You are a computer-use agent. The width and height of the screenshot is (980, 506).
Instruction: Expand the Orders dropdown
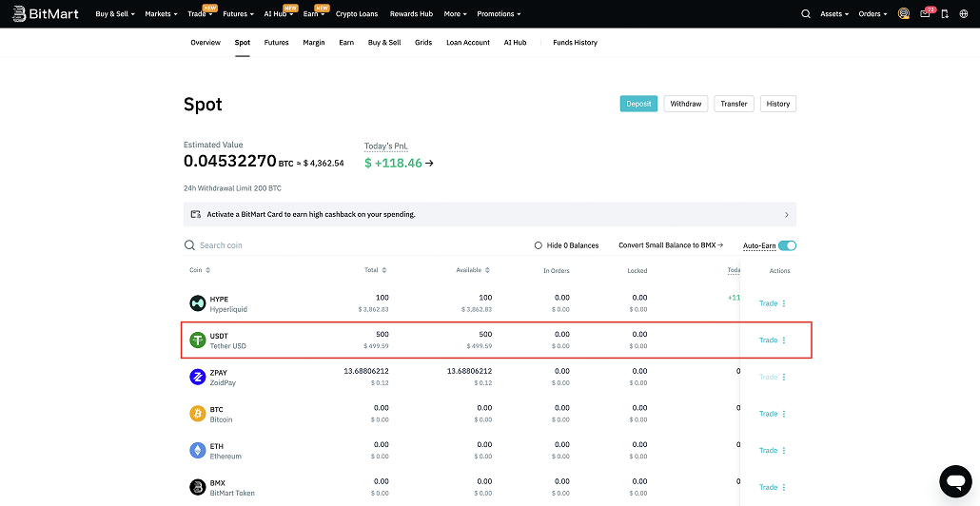pyautogui.click(x=873, y=13)
